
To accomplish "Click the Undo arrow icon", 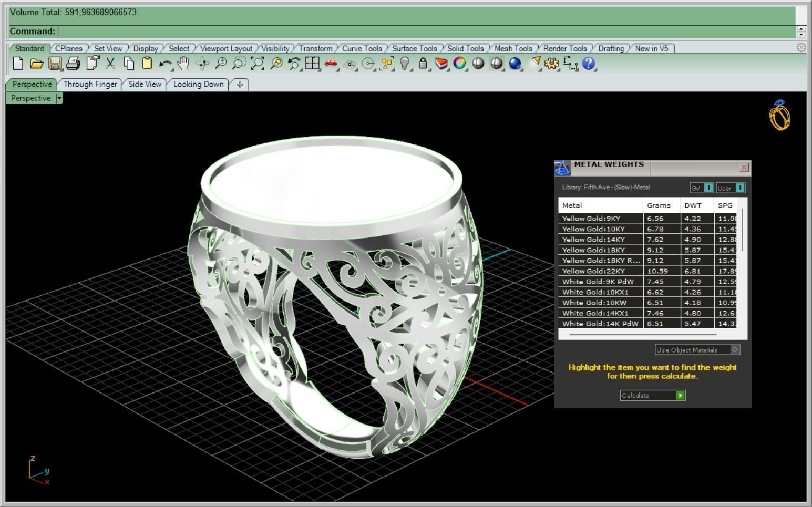I will coord(165,64).
